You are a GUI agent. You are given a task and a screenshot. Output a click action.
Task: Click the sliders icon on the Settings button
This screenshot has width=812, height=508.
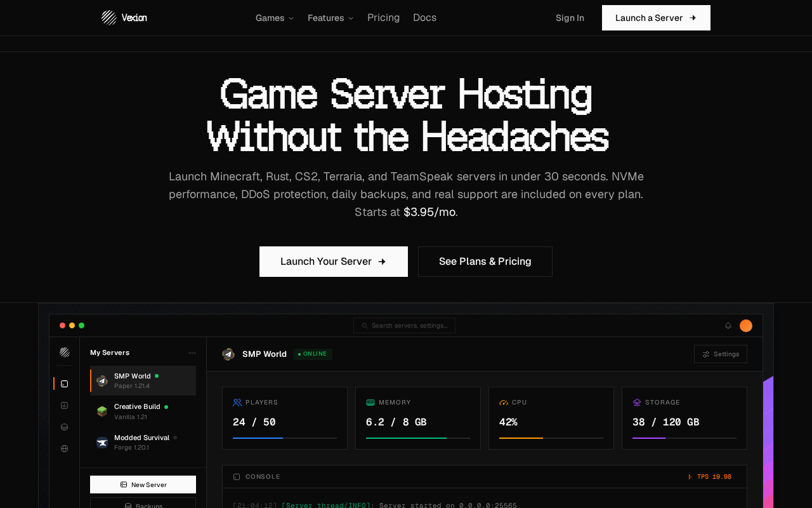(706, 354)
